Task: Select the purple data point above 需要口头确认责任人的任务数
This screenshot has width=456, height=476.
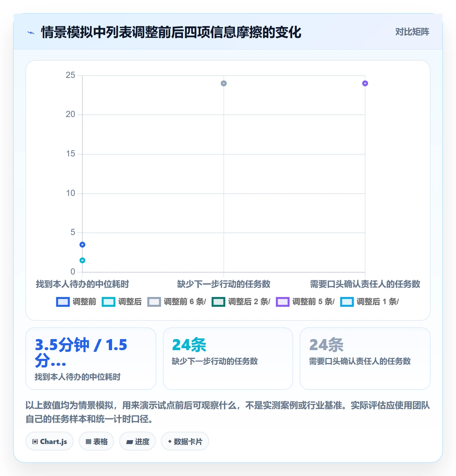Action: click(365, 83)
